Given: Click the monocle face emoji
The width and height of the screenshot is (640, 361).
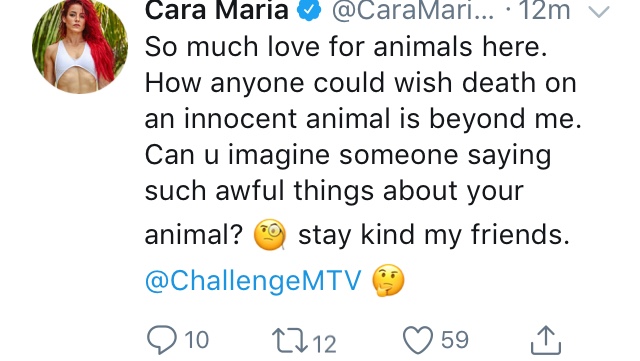Looking at the screenshot, I should [x=270, y=235].
